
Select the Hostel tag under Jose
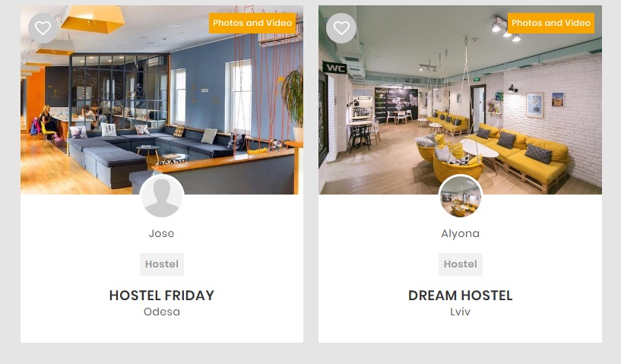(x=162, y=264)
